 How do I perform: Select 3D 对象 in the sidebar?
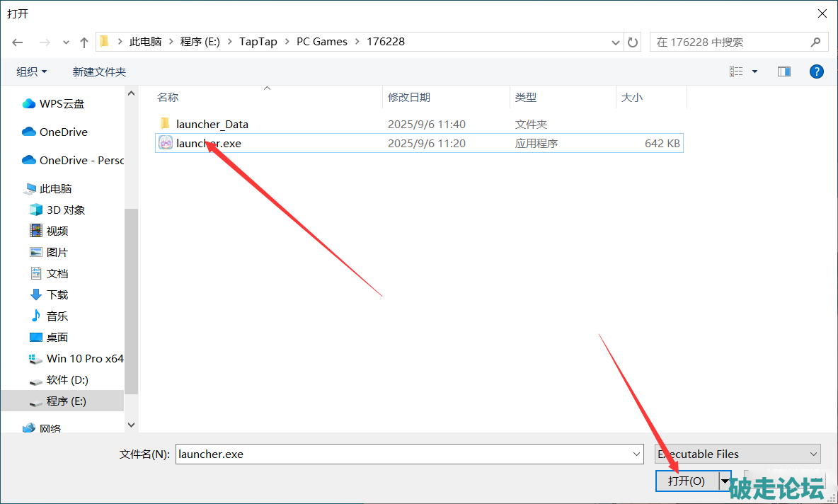tap(65, 210)
